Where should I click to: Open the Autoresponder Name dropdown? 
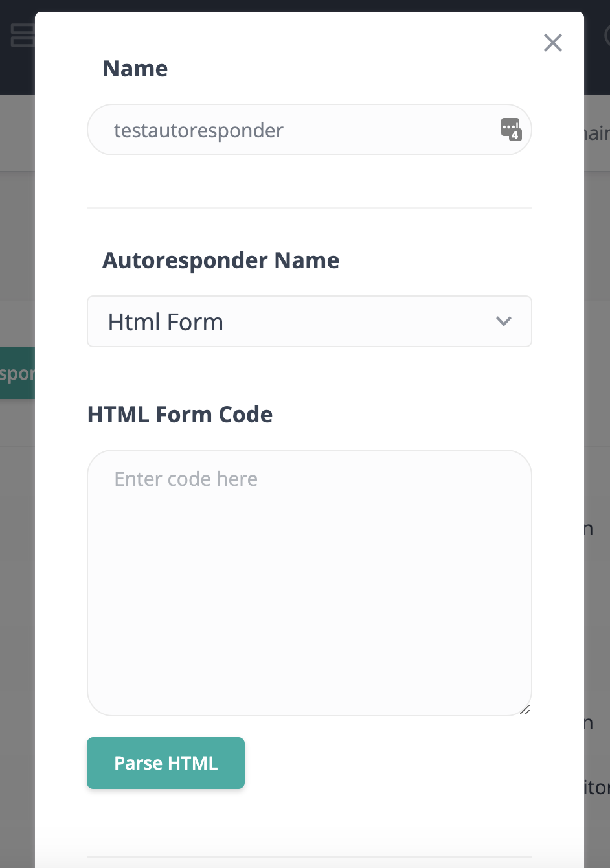pos(309,321)
